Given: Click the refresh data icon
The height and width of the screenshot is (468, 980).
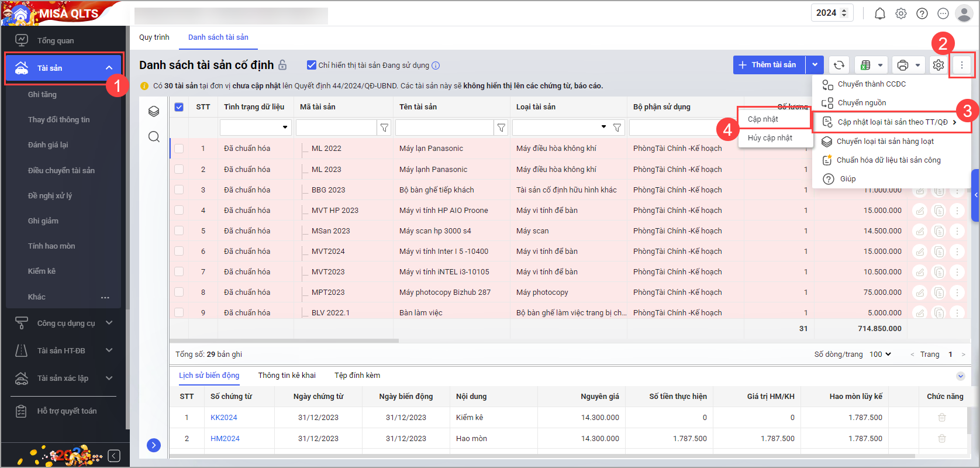Looking at the screenshot, I should point(838,65).
